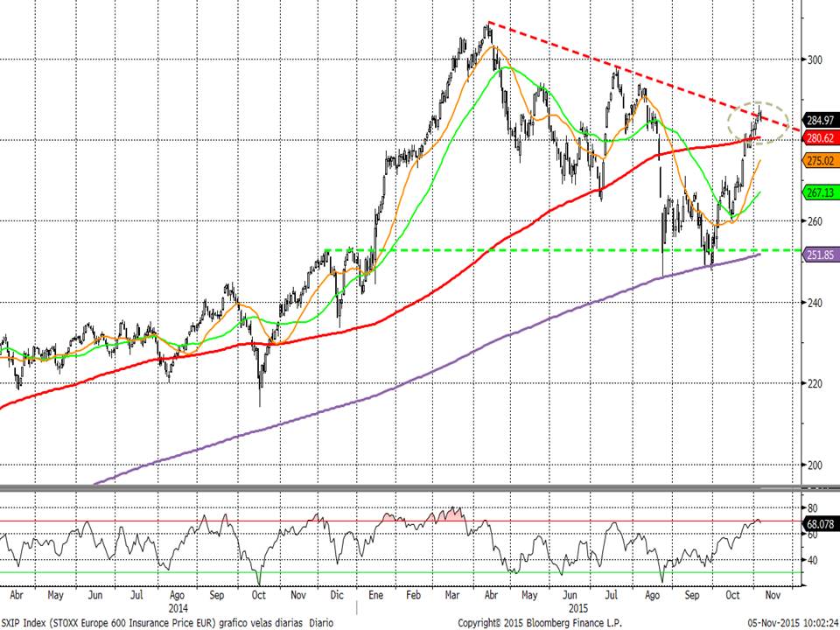Select the red 280.62 moving average label
Viewport: 840px width, 630px height.
click(x=820, y=139)
